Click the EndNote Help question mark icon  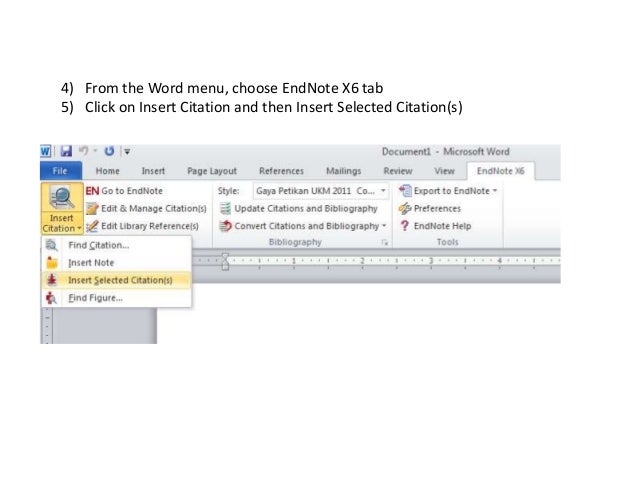click(404, 226)
